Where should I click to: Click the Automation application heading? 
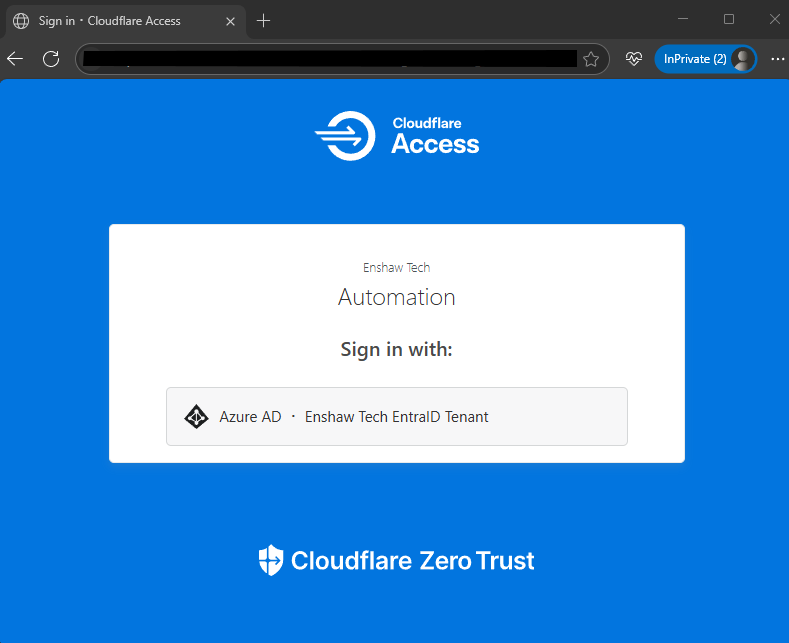click(x=396, y=297)
